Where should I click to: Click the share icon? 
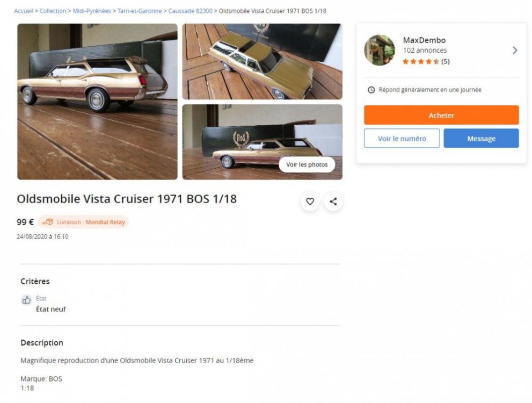[x=333, y=201]
